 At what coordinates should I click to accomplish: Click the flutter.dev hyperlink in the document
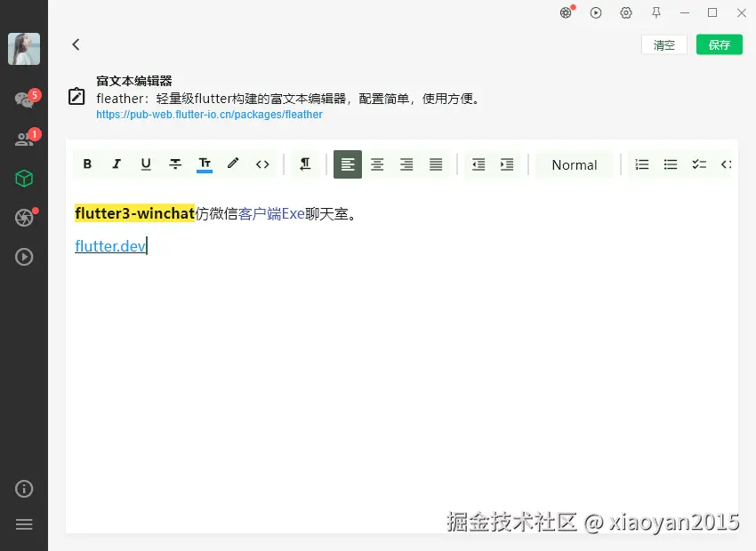point(109,246)
